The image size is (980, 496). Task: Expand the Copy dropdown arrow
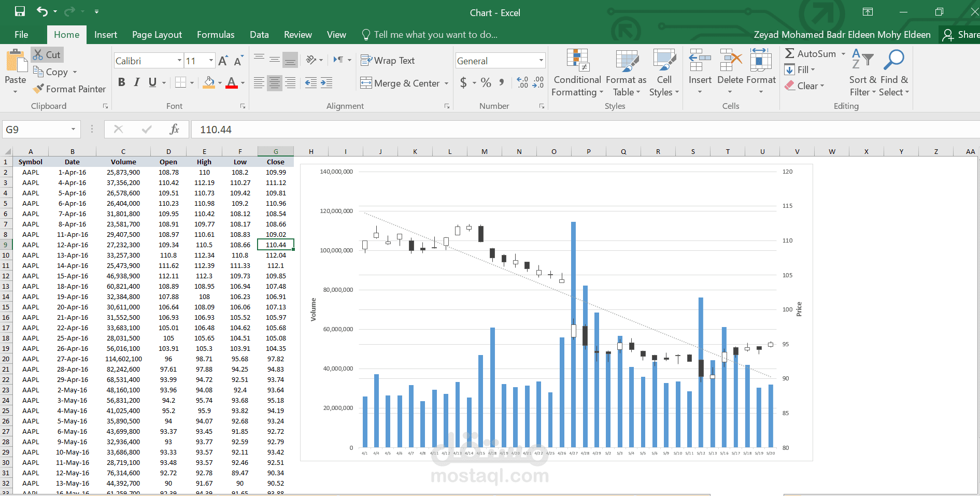[x=75, y=72]
